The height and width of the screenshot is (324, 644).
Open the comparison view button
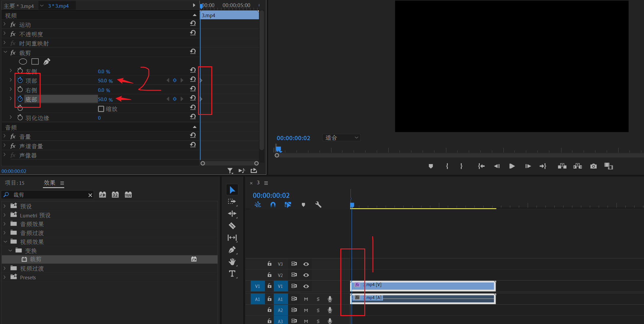click(x=608, y=166)
